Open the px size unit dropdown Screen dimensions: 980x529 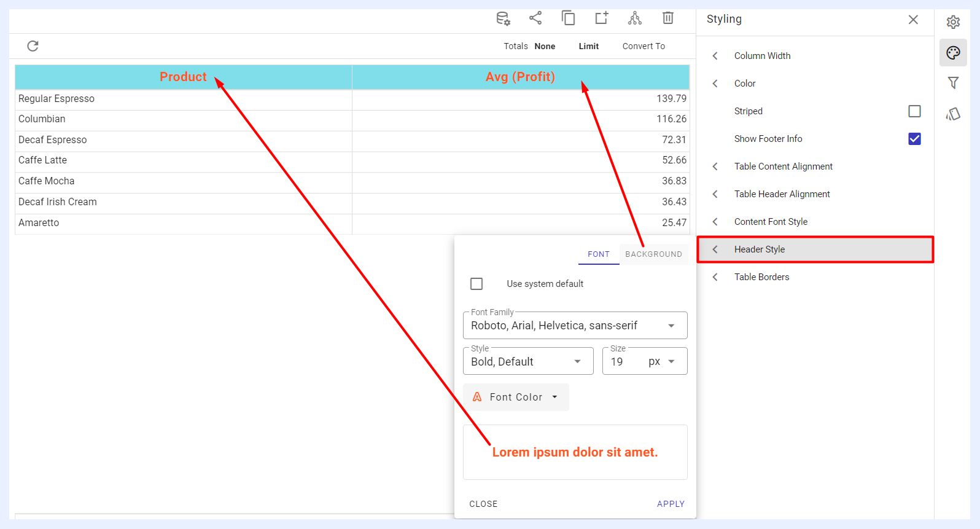pos(662,361)
